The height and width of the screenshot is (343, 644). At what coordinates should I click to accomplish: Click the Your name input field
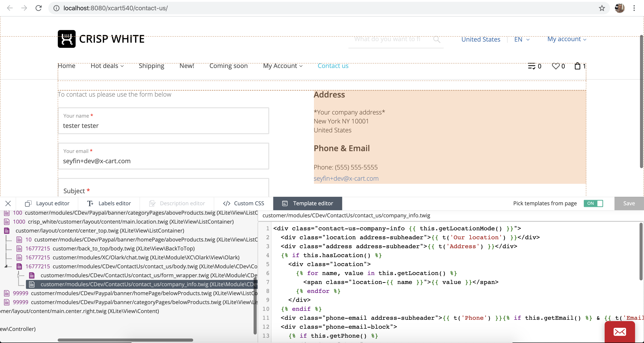[163, 125]
